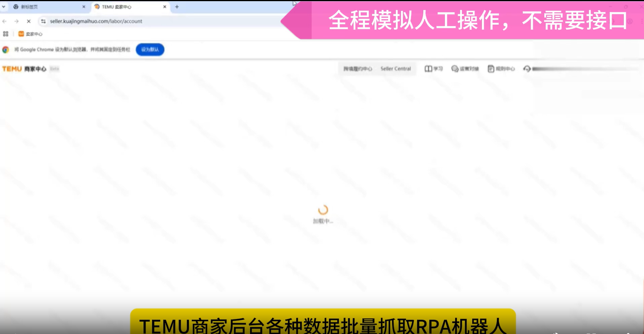The image size is (644, 334).
Task: Open the 学习 book icon
Action: point(428,69)
